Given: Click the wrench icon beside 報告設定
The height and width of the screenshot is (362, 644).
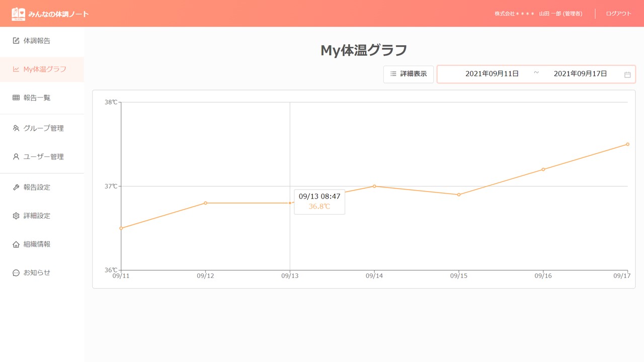Looking at the screenshot, I should (16, 188).
